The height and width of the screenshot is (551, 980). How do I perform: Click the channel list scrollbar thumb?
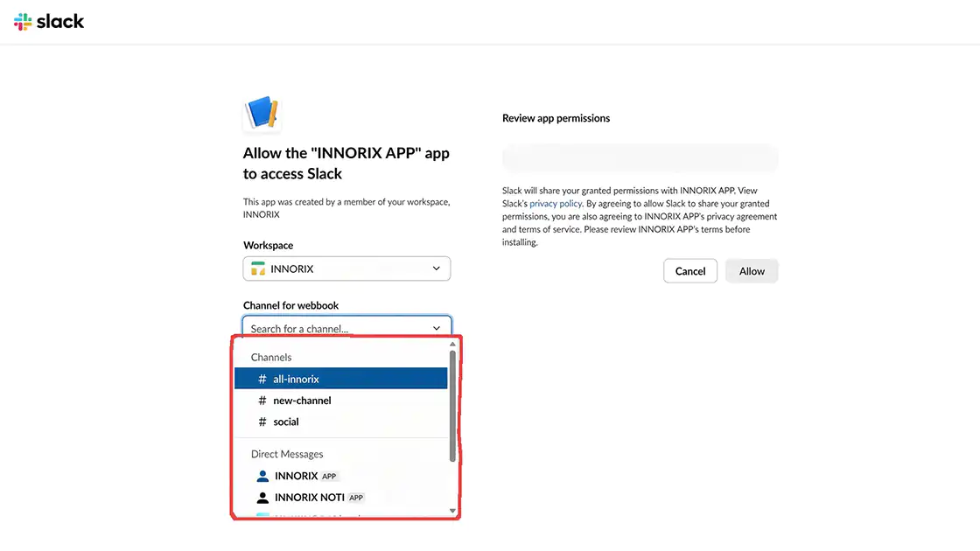point(452,406)
